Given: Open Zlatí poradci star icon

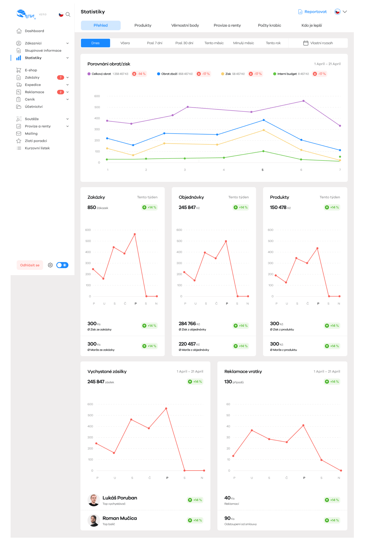Looking at the screenshot, I should 19,141.
